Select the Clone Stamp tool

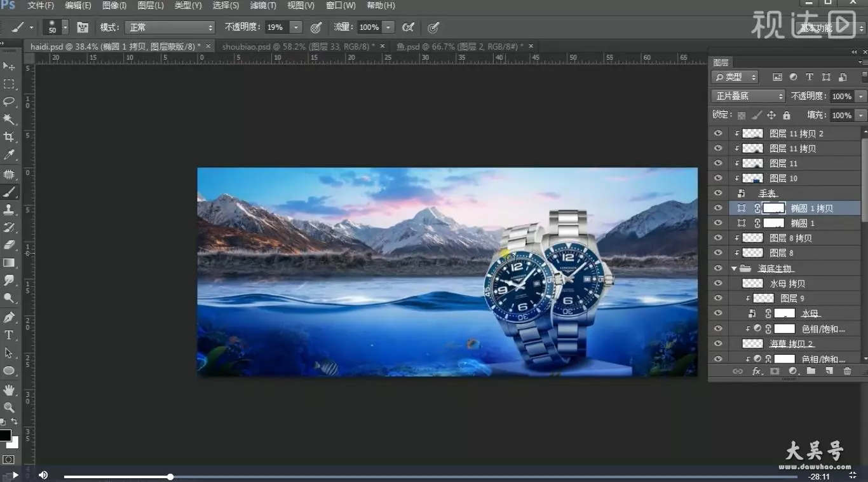9,209
